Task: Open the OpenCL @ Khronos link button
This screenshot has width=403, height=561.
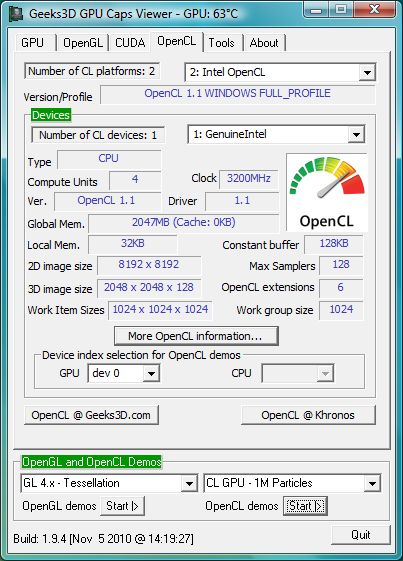Action: pos(308,415)
